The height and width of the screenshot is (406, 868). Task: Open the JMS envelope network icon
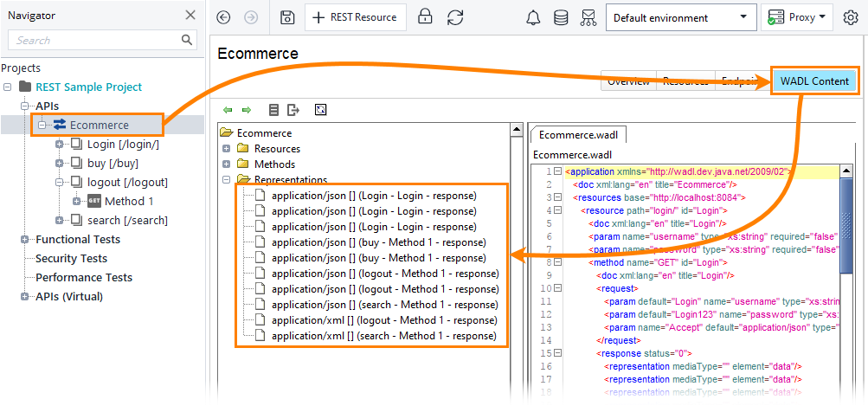point(588,17)
